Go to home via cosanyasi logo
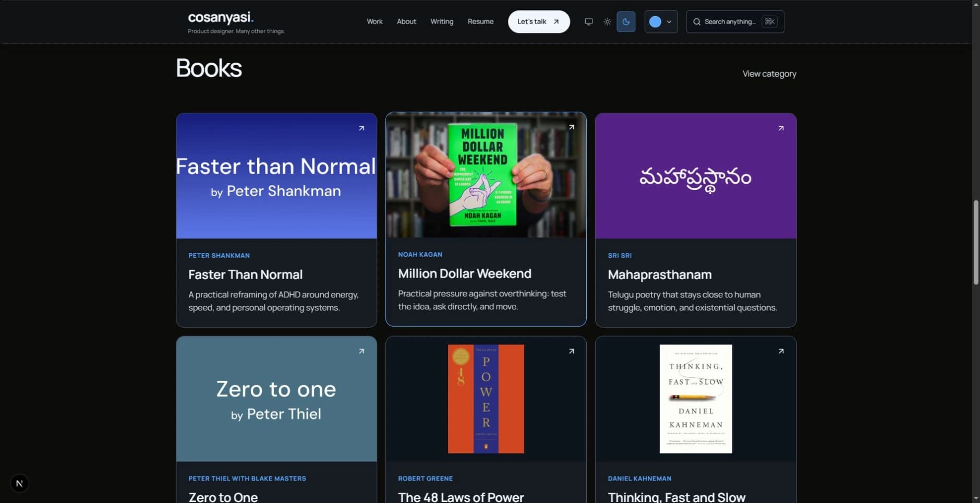Screen dimensions: 980x503 coord(221,17)
